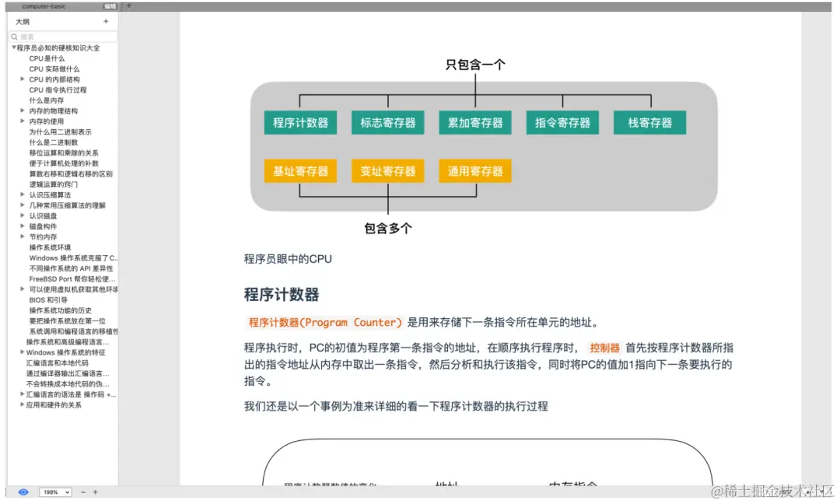Viewport: 840px width, 504px height.
Task: Expand the CPU 的内部结构 outline section
Action: coord(23,79)
